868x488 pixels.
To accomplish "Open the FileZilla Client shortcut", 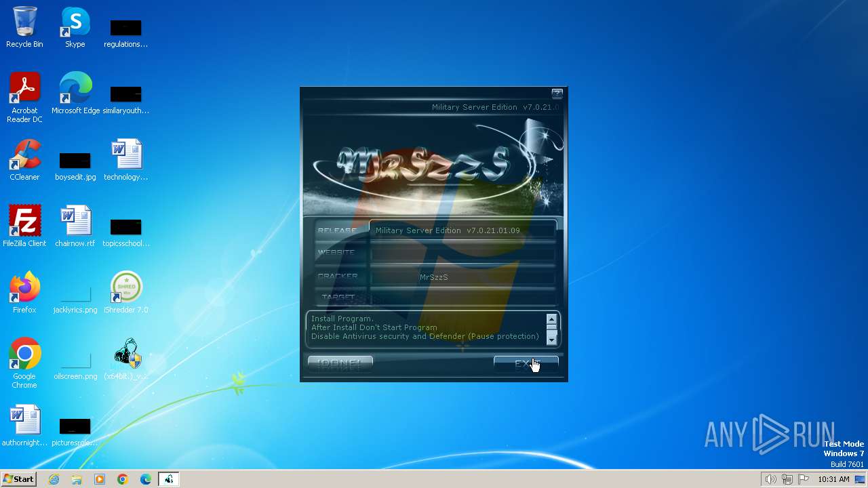I will click(24, 226).
